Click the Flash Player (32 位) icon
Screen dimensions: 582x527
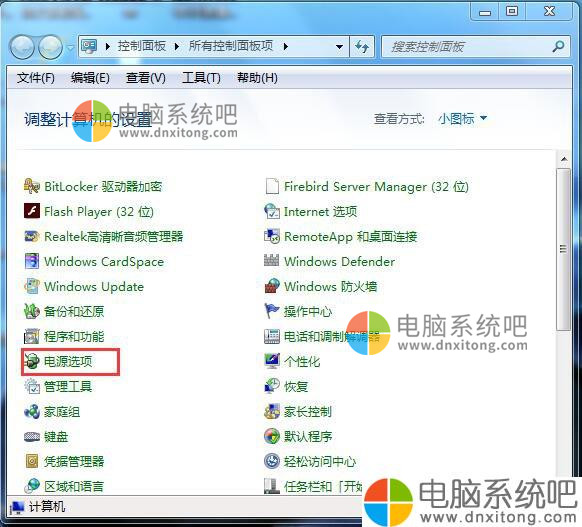pyautogui.click(x=32, y=211)
